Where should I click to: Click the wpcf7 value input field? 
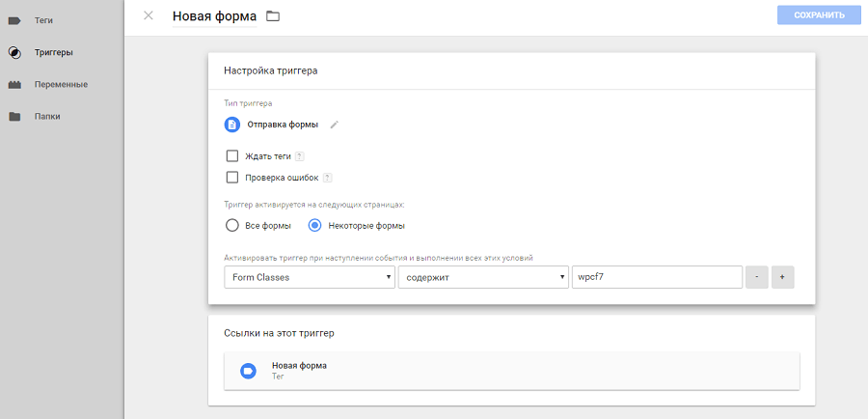[x=656, y=277]
